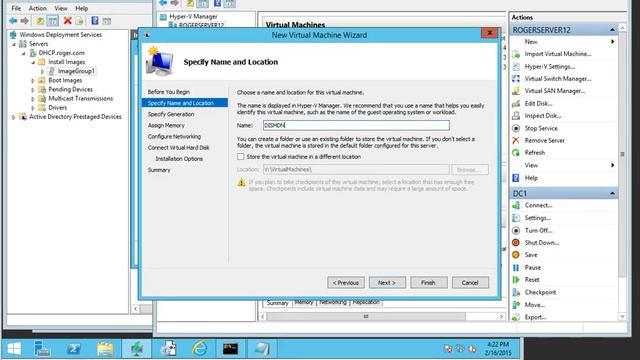Click the clock in the system tray
The height and width of the screenshot is (360, 640).
point(498,349)
